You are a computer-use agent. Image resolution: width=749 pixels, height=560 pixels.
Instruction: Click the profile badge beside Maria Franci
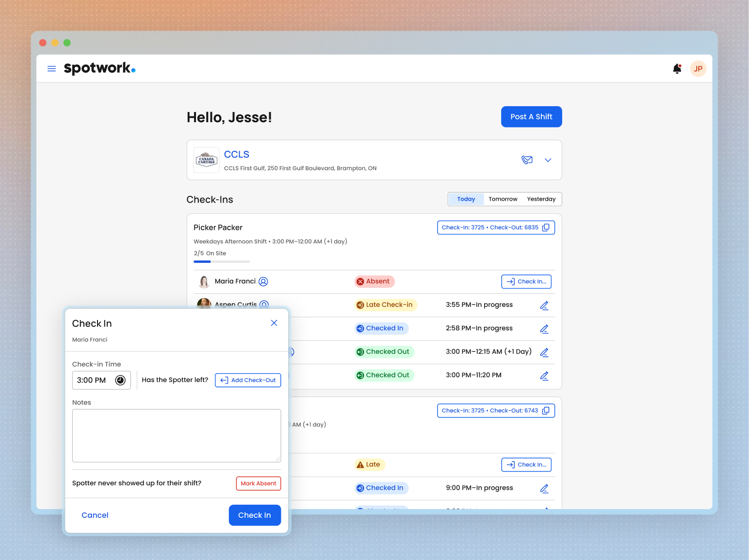pyautogui.click(x=263, y=281)
